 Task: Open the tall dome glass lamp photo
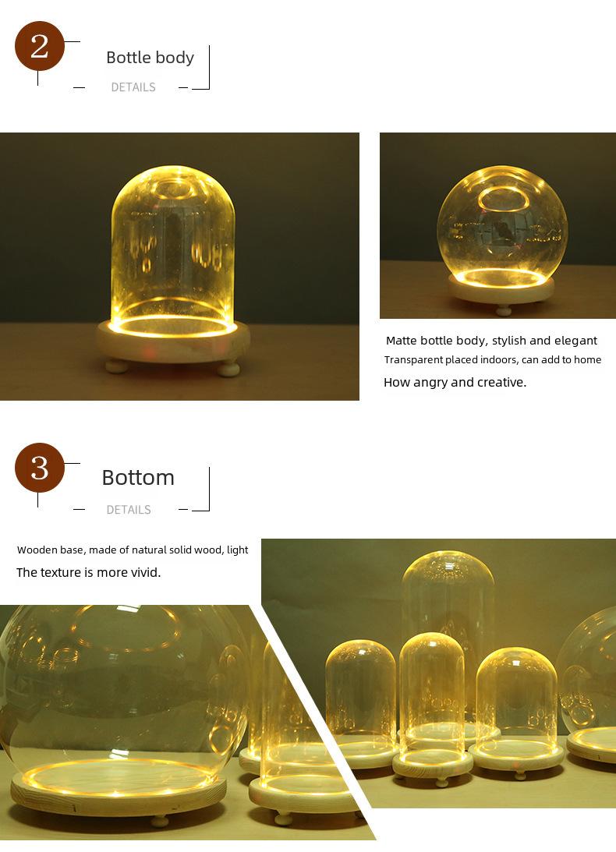(x=179, y=267)
